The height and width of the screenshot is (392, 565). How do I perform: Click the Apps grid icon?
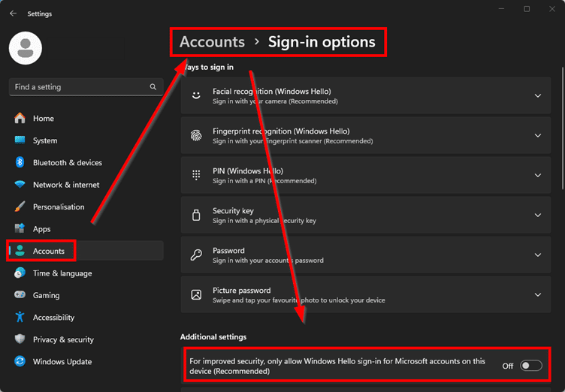click(20, 229)
